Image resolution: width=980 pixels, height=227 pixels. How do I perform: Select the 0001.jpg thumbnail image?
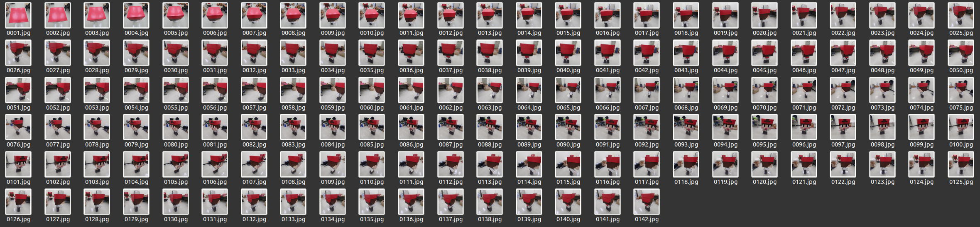[18, 15]
